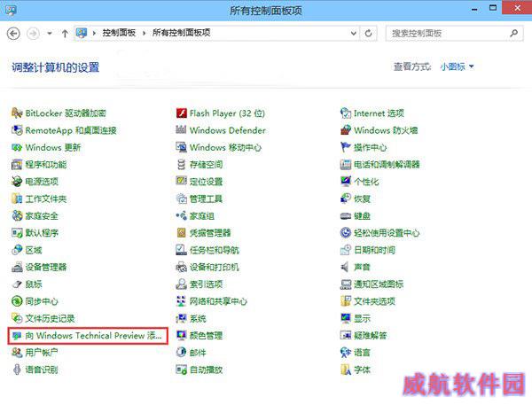Open 疑难解答 link
532x405 pixels.
371,336
